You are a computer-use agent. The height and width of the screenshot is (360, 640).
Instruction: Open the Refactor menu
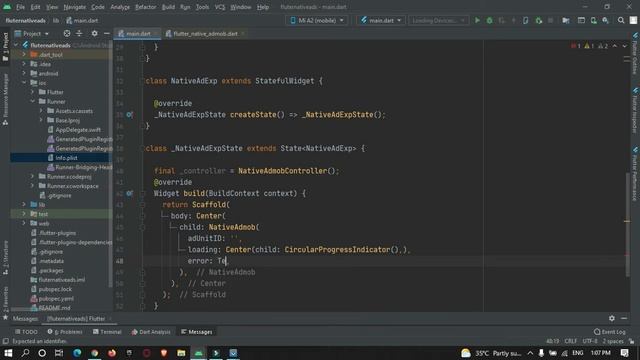145,7
